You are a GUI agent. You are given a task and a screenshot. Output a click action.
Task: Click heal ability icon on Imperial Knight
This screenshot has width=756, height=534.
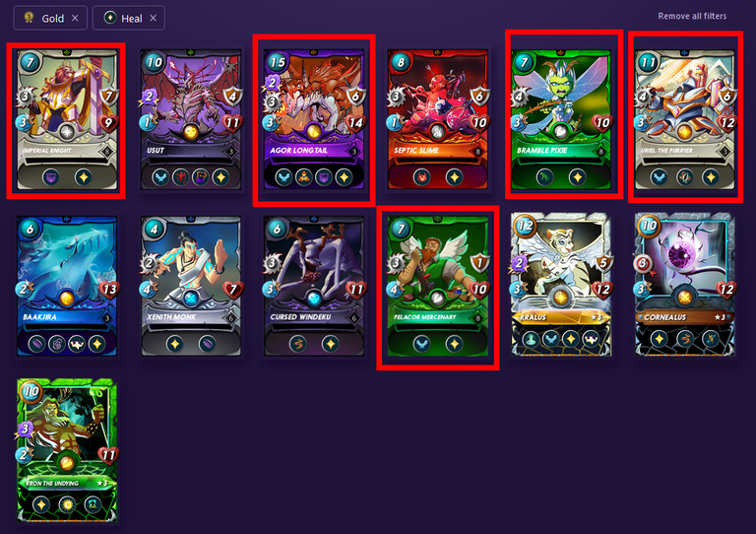coord(83,177)
